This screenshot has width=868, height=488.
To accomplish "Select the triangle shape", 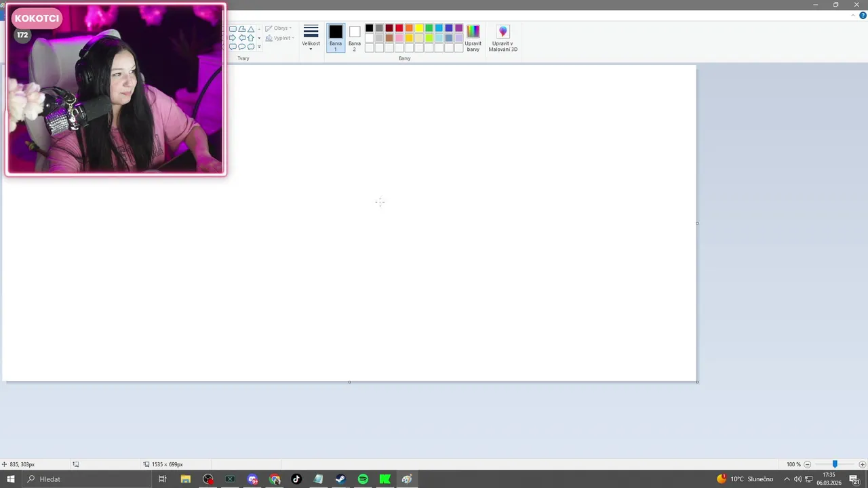I will (251, 29).
